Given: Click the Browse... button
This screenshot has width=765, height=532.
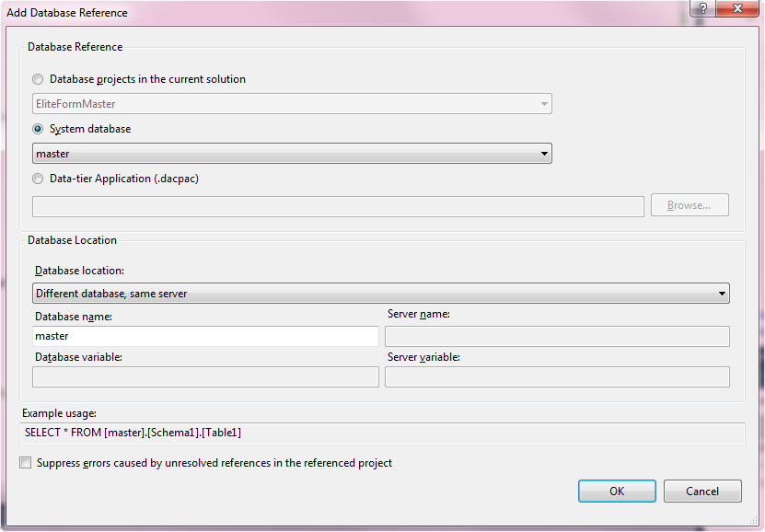Looking at the screenshot, I should pos(690,205).
